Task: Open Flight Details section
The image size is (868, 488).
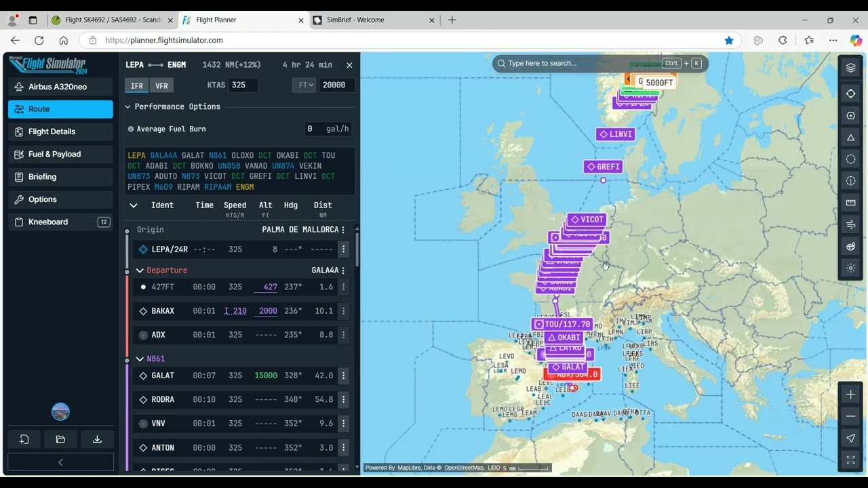Action: pyautogui.click(x=60, y=131)
